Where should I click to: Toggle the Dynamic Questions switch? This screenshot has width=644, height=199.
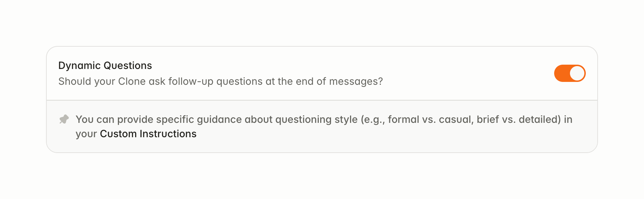[x=570, y=73]
